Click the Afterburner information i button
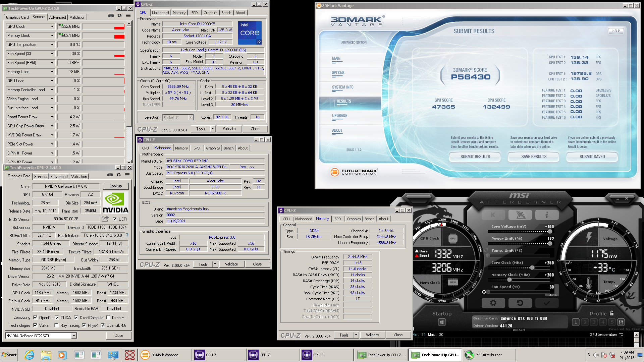This screenshot has width=644, height=362. tap(547, 215)
